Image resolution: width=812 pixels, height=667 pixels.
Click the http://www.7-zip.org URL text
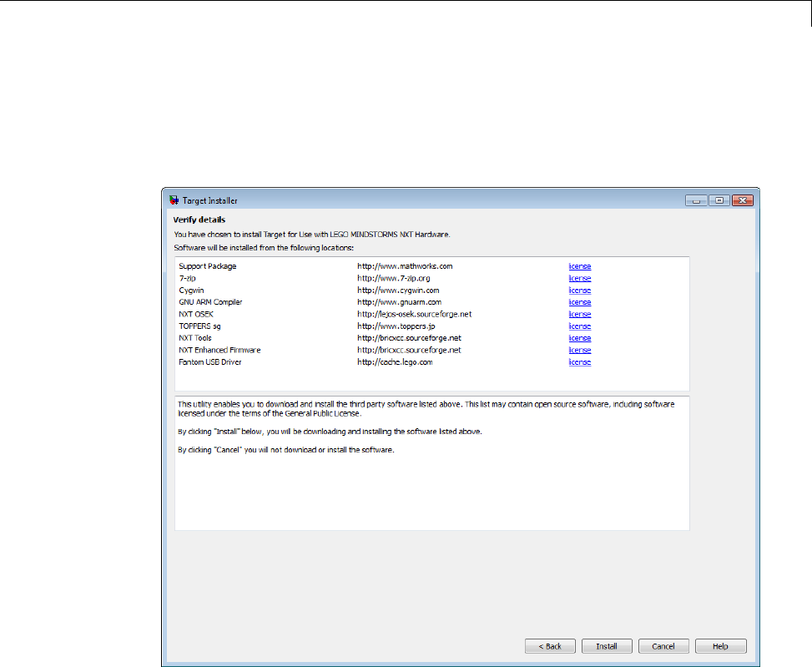(x=394, y=278)
